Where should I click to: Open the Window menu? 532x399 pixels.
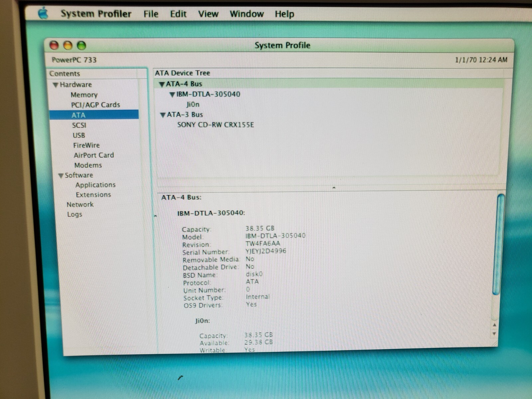[x=246, y=14]
